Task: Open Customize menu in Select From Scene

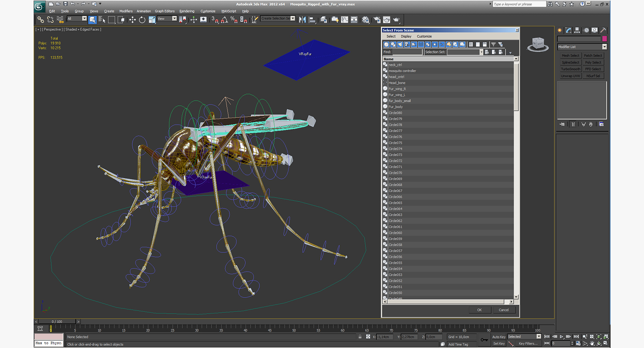Action: coord(424,37)
